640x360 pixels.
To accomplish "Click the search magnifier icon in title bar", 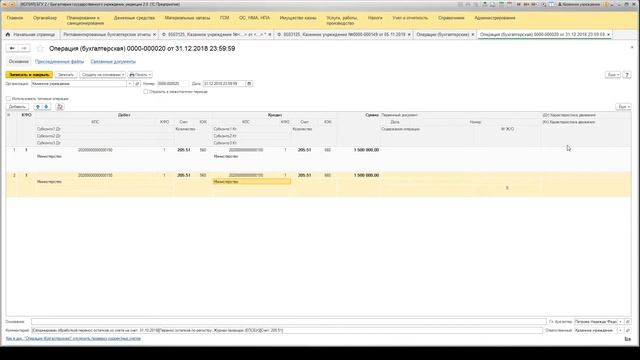I will click(544, 4).
